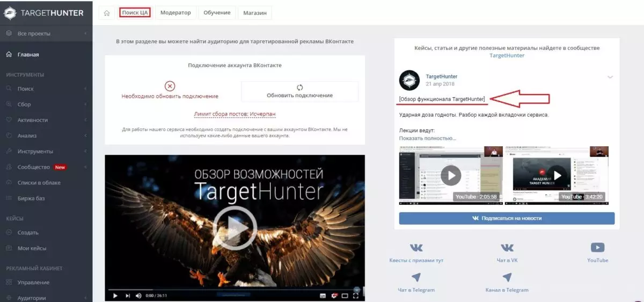Open the Лимит сбора постов: Исчерпан link
Viewport: 644px width, 302px height.
(x=235, y=114)
